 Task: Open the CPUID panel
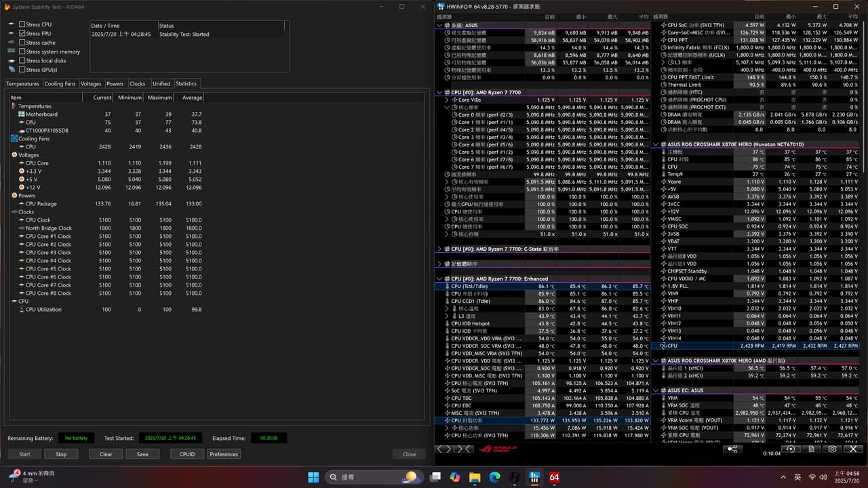[187, 454]
